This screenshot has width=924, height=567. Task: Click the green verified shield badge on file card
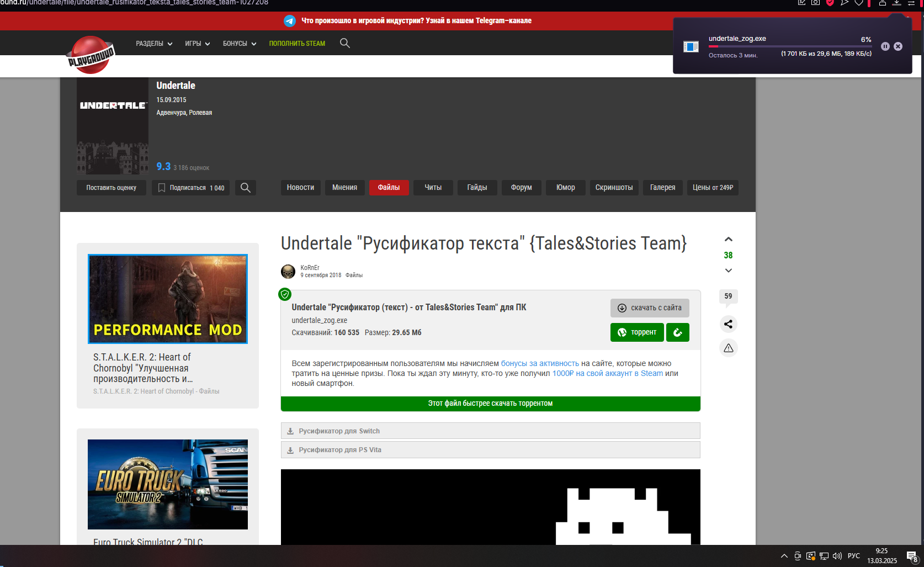click(285, 294)
